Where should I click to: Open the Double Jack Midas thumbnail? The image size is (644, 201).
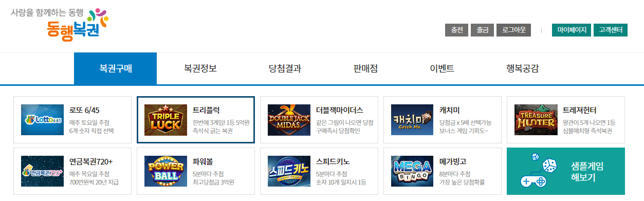[x=289, y=120]
